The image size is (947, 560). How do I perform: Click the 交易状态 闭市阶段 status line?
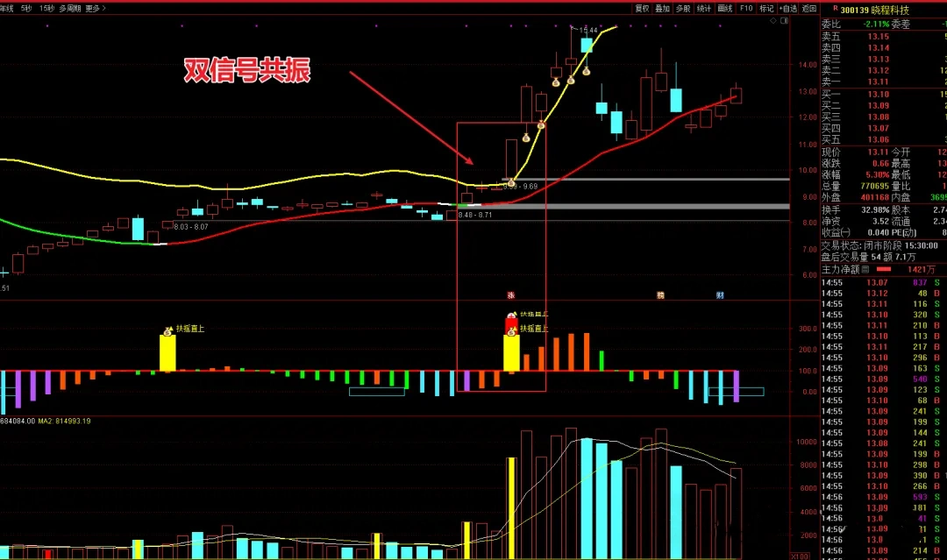point(879,245)
